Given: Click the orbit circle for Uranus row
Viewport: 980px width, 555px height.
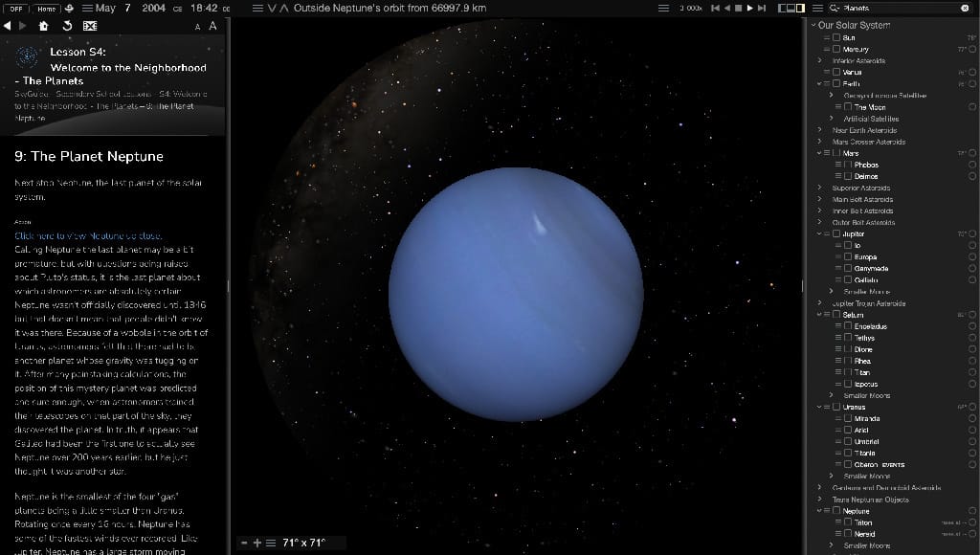Looking at the screenshot, I should click(x=972, y=407).
